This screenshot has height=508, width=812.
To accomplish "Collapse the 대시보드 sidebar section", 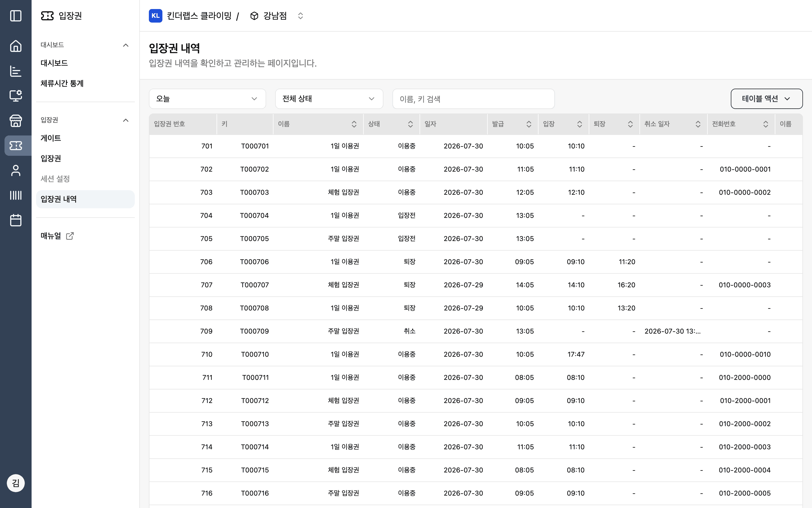I will (x=126, y=45).
